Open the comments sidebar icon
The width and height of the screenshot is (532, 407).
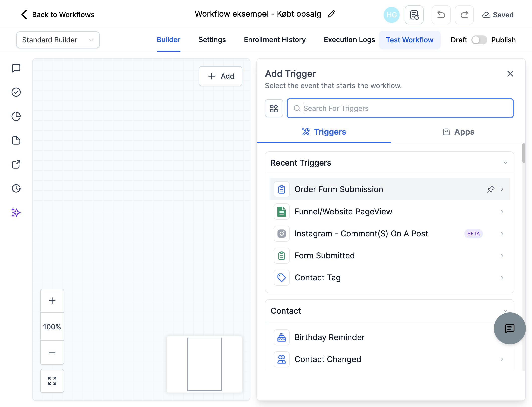click(16, 68)
